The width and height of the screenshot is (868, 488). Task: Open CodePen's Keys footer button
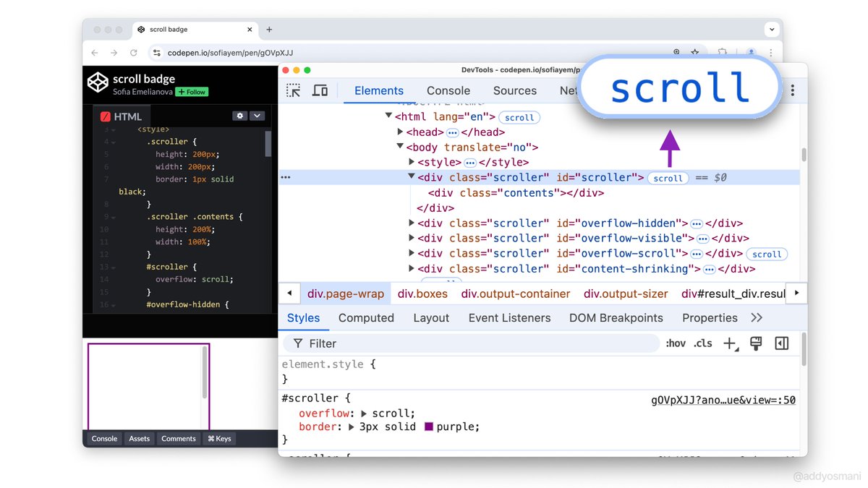pos(219,439)
